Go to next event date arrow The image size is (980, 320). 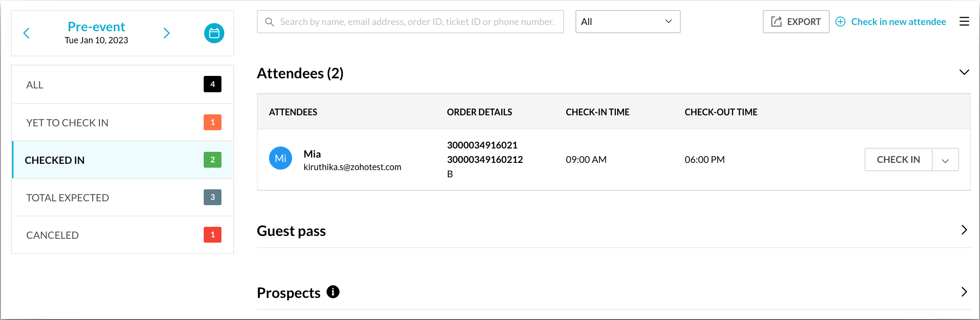(x=167, y=33)
